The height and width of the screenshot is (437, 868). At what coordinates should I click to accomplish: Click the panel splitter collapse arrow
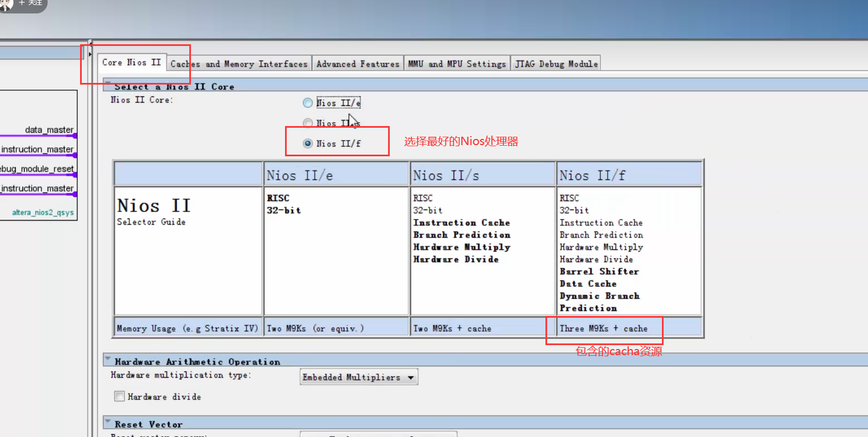(x=90, y=54)
